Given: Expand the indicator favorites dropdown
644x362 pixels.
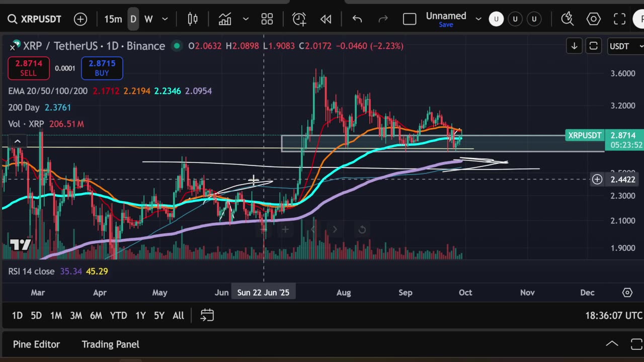Looking at the screenshot, I should coord(246,19).
